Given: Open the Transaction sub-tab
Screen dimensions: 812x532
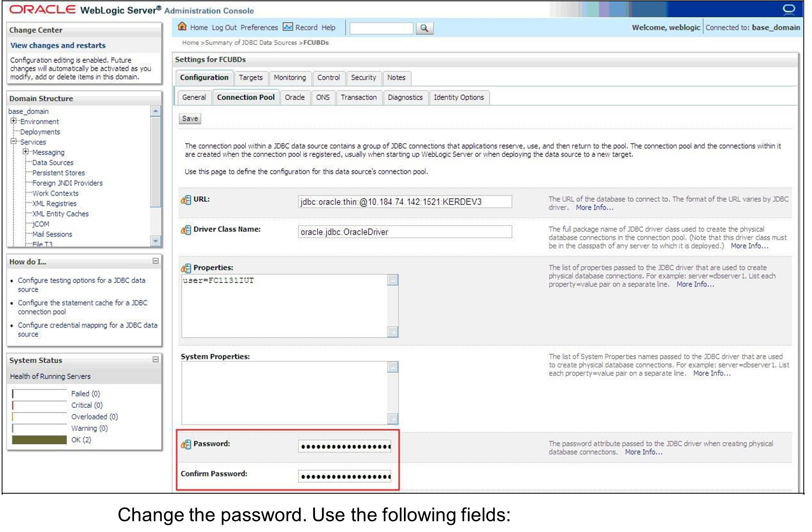Looking at the screenshot, I should [358, 97].
